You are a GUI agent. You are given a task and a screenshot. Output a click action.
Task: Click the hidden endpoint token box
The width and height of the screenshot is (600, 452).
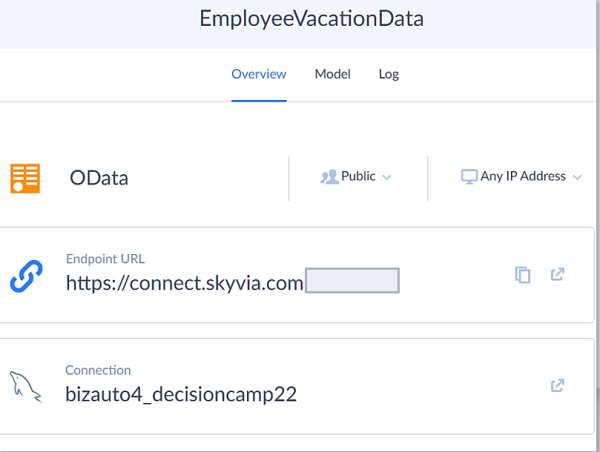352,281
